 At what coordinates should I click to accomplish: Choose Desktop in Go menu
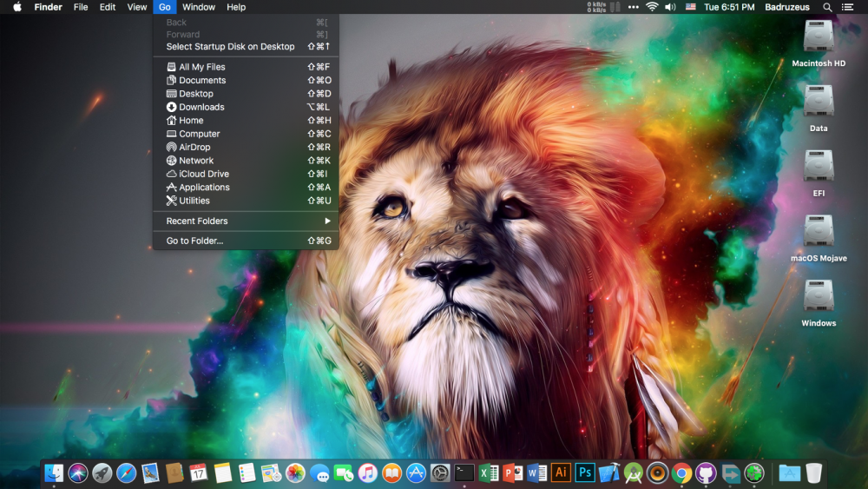point(246,94)
